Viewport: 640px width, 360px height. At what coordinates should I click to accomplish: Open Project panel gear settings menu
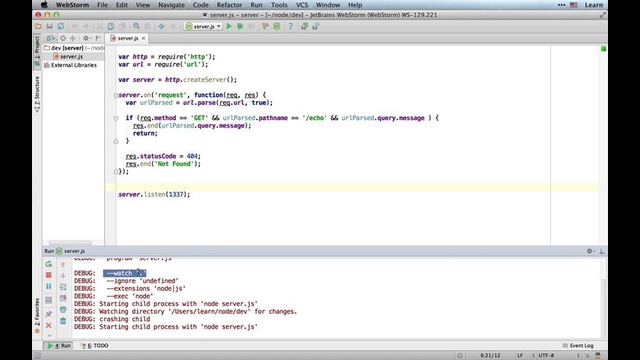(x=86, y=38)
